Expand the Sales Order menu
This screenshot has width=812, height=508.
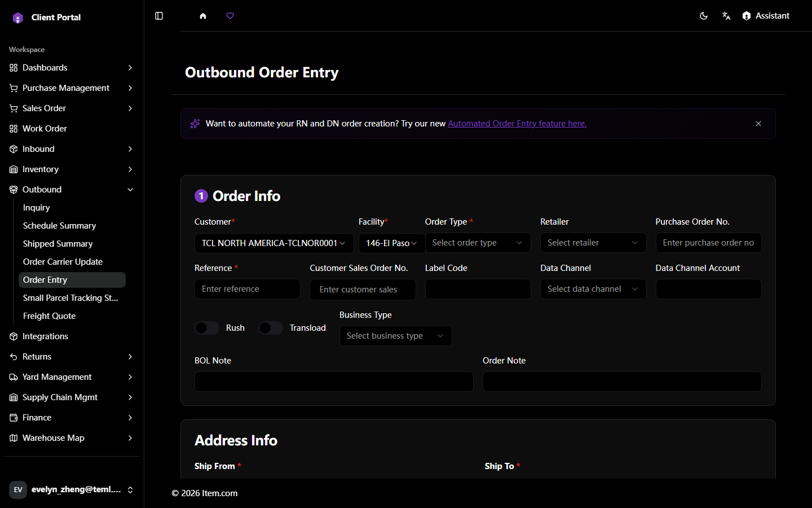72,108
